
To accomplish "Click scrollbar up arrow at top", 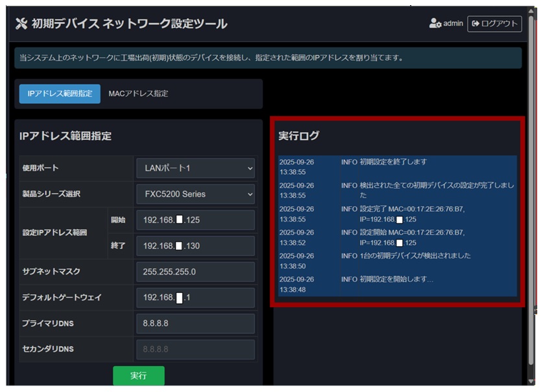I will [x=531, y=11].
